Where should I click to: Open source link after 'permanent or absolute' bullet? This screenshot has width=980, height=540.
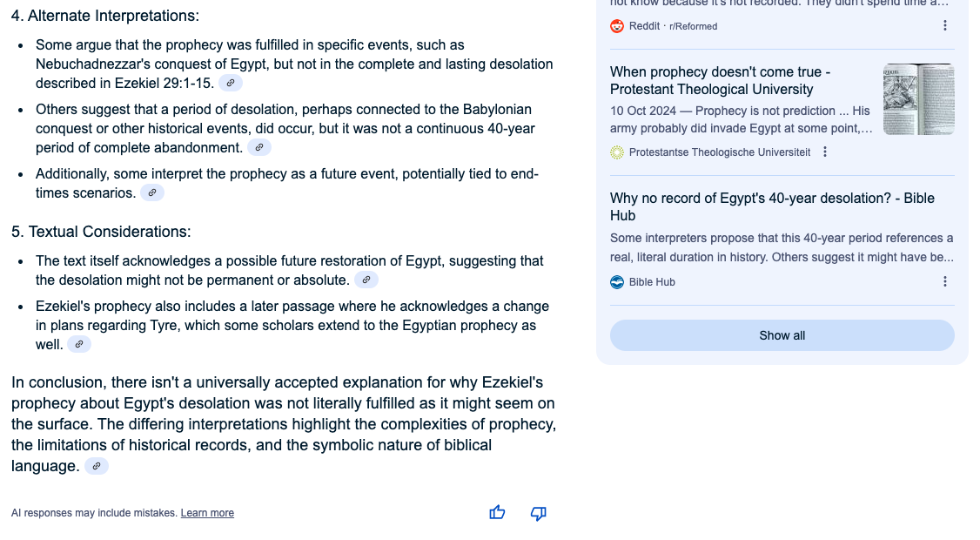pyautogui.click(x=366, y=280)
